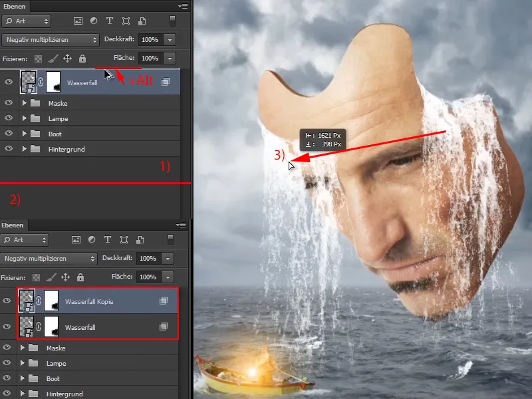532x399 pixels.
Task: Open Deckkraft dropdown arrow in top panel
Action: coord(170,40)
